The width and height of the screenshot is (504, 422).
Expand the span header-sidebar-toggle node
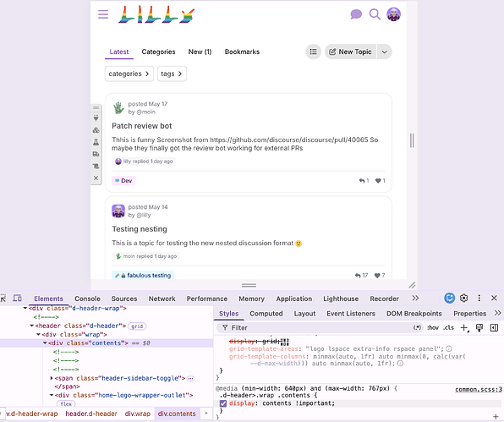point(51,378)
